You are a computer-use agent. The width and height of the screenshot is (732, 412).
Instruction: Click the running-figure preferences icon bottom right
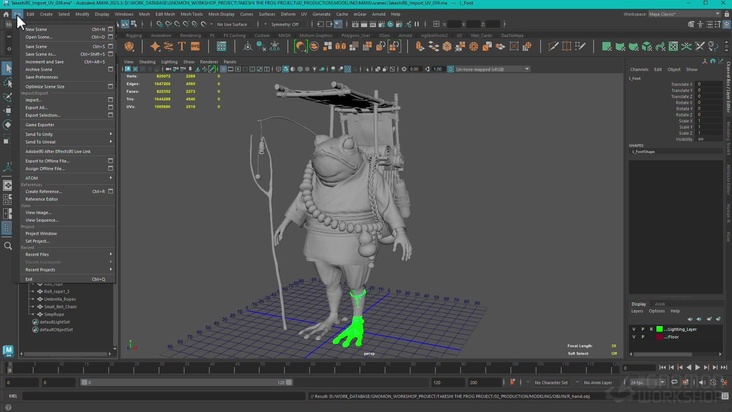click(724, 382)
